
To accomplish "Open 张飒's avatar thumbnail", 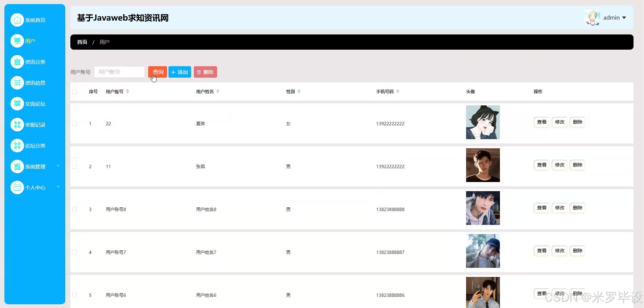I will pyautogui.click(x=483, y=165).
